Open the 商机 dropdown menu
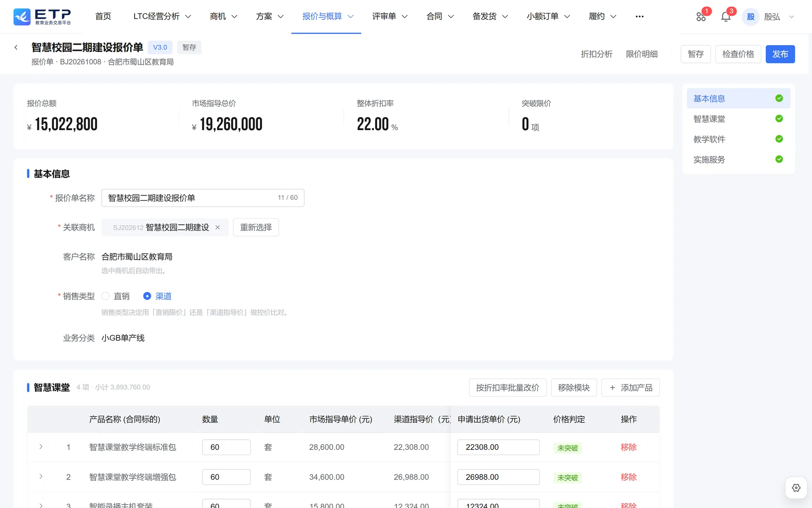 (223, 17)
